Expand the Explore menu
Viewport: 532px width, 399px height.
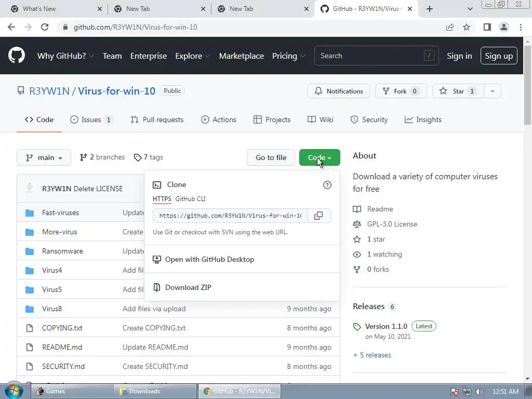(x=193, y=56)
